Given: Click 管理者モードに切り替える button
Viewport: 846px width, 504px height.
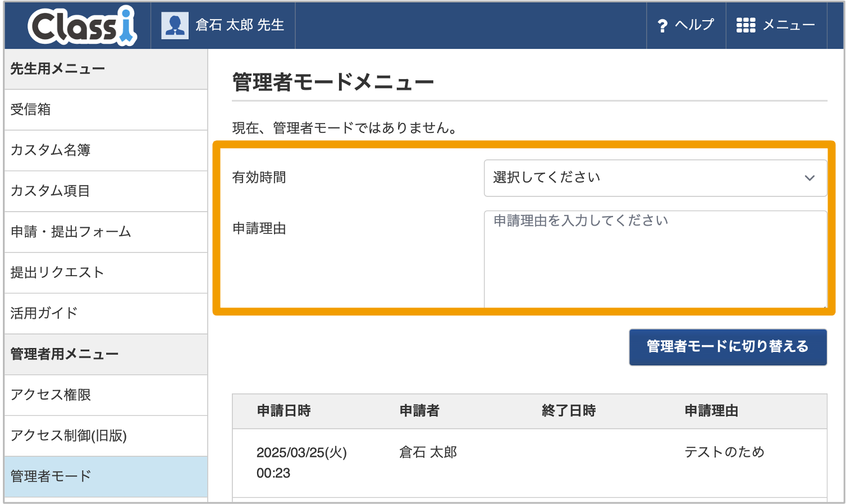Looking at the screenshot, I should (x=728, y=347).
